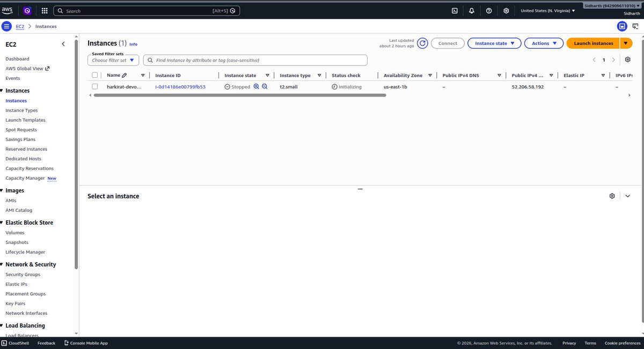Open Snapshots in the sidebar

click(x=17, y=242)
